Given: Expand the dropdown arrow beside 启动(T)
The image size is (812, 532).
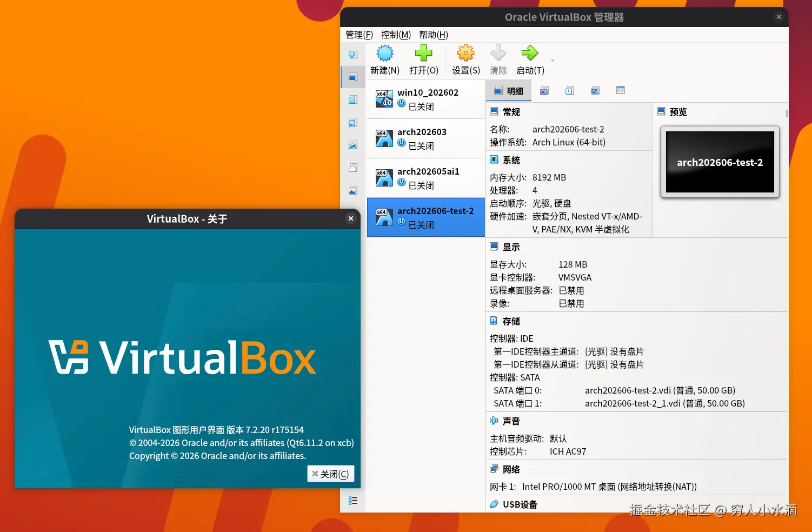Looking at the screenshot, I should pyautogui.click(x=553, y=61).
